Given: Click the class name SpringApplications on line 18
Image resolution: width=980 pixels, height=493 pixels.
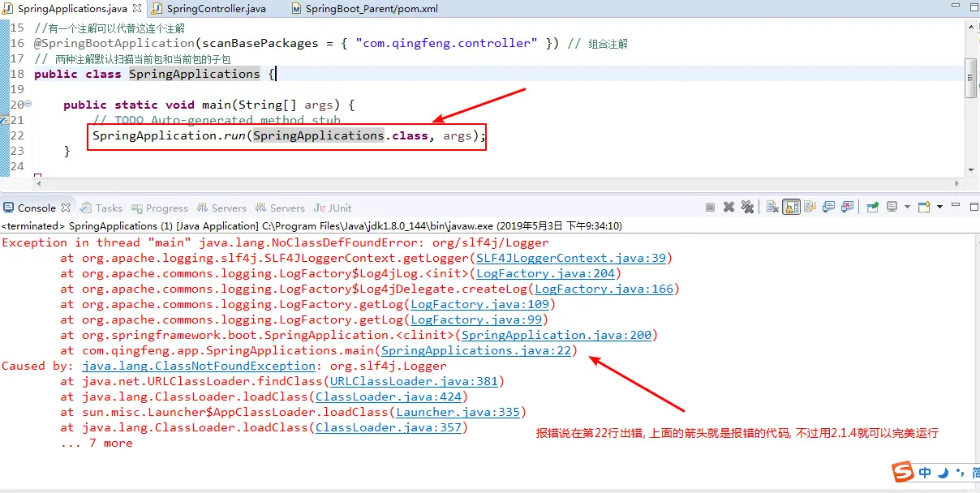Looking at the screenshot, I should pyautogui.click(x=195, y=74).
